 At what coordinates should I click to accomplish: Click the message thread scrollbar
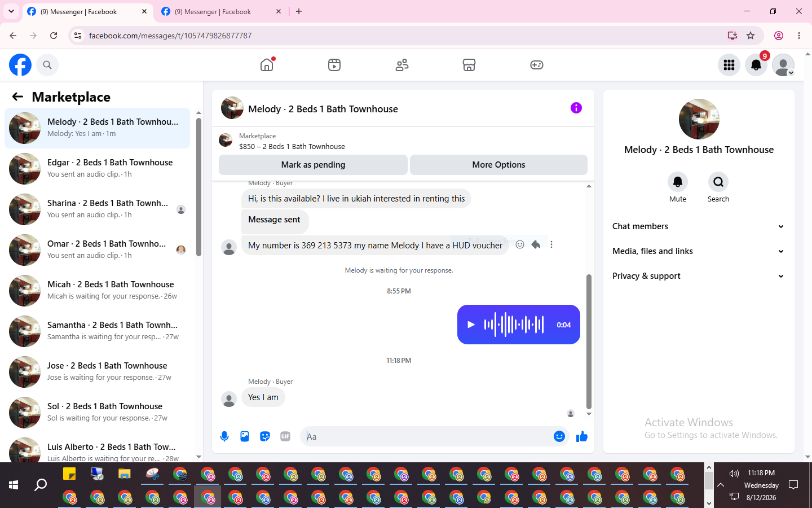click(589, 341)
